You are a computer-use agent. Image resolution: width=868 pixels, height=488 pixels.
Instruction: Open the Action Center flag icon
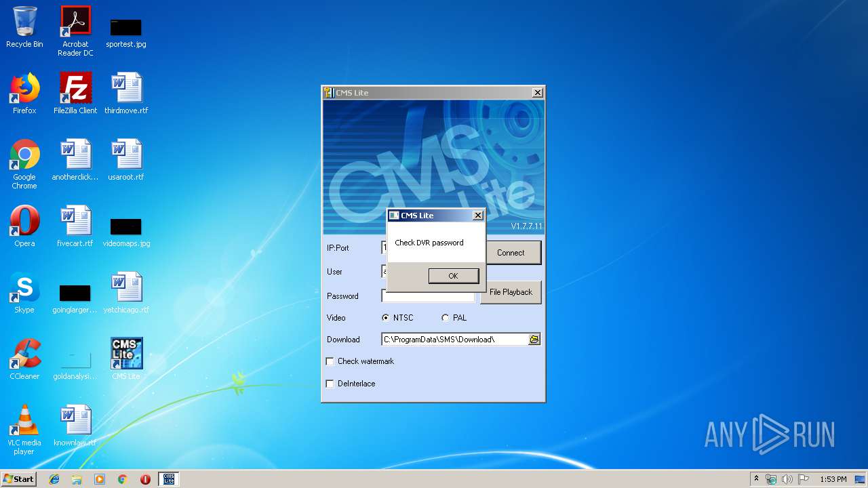(x=804, y=479)
